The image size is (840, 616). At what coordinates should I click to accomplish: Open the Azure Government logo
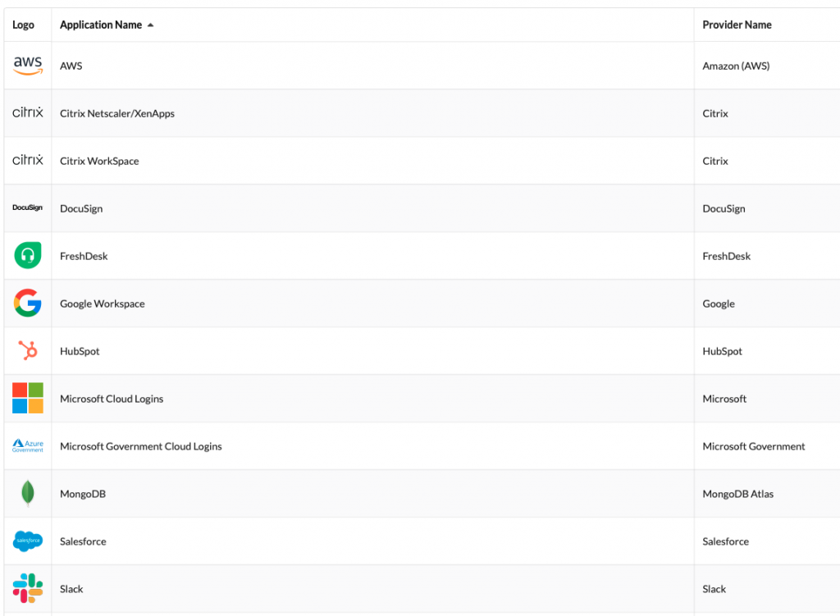28,445
